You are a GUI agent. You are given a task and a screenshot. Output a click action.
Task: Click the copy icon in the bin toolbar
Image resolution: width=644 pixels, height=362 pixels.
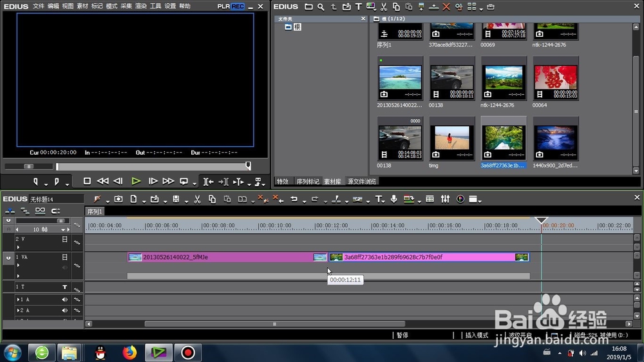pyautogui.click(x=396, y=6)
